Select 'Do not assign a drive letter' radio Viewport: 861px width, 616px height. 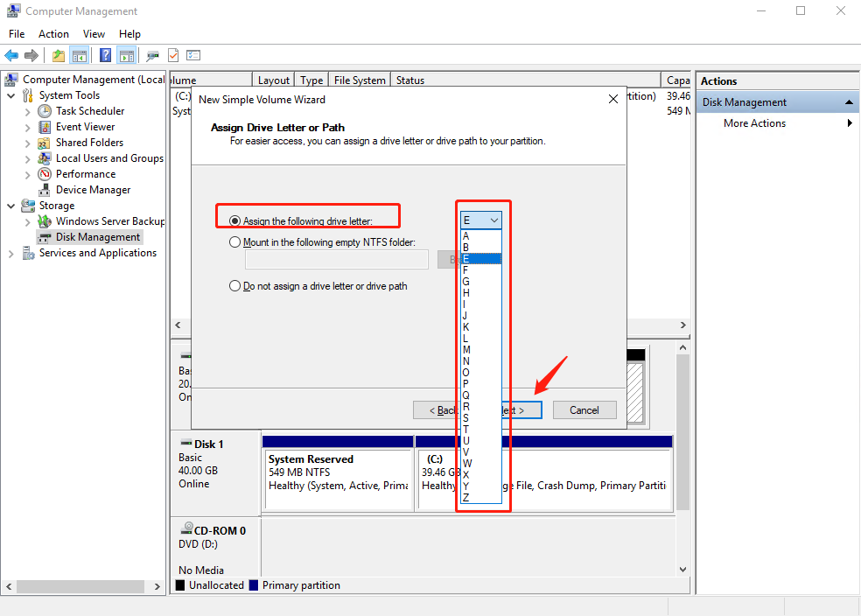click(x=235, y=286)
